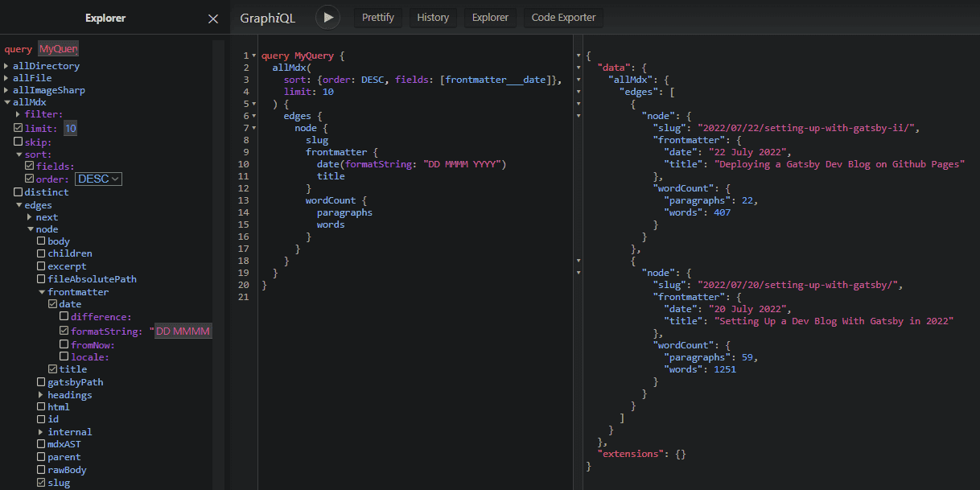The image size is (980, 490).
Task: Open the DESC order dropdown
Action: coord(98,179)
